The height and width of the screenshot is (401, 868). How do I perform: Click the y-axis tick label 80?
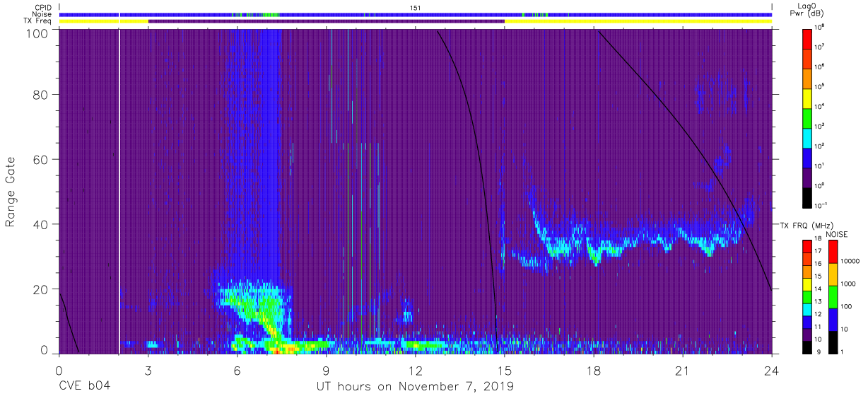pos(40,94)
